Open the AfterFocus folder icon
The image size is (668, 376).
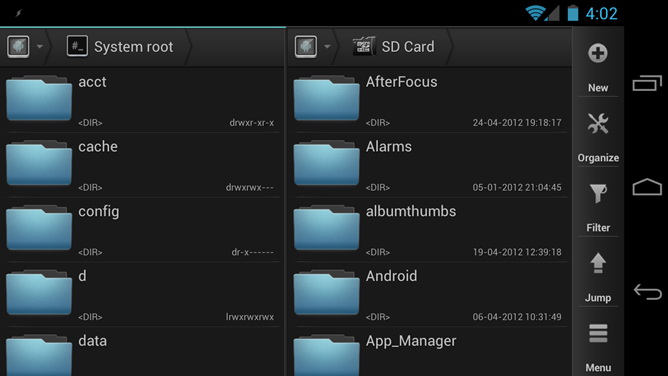coord(326,98)
